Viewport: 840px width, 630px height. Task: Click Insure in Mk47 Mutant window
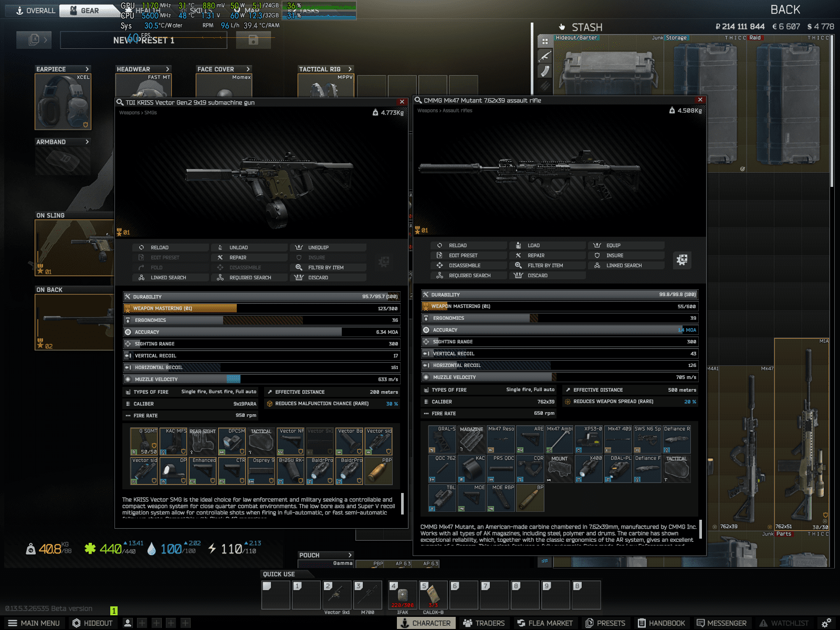[626, 255]
